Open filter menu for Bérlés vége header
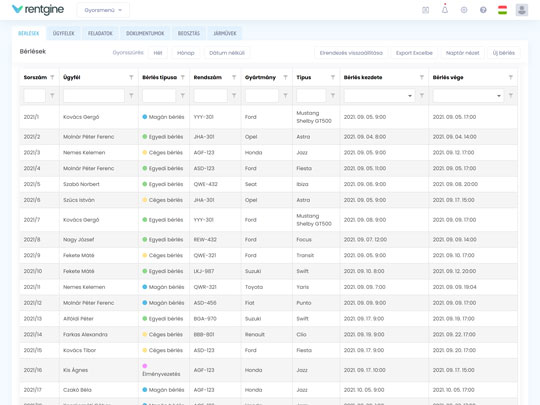The width and height of the screenshot is (540, 405). (511, 77)
